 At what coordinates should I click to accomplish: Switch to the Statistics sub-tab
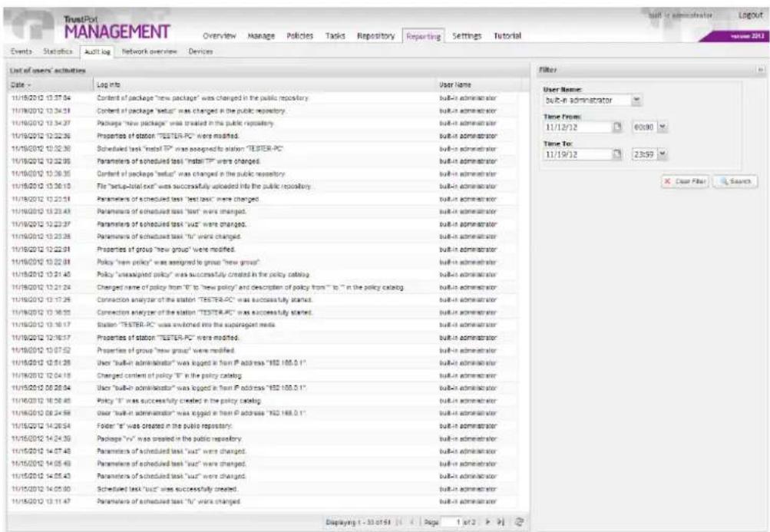point(58,51)
